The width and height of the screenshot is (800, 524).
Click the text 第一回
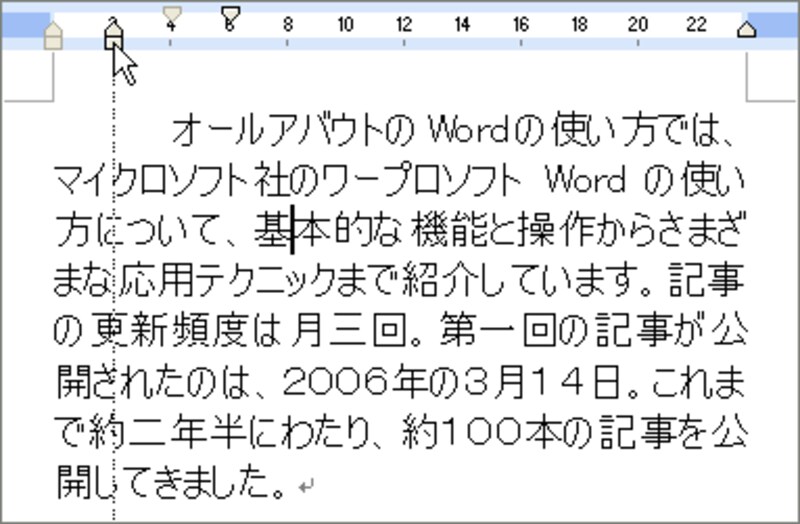pos(498,331)
